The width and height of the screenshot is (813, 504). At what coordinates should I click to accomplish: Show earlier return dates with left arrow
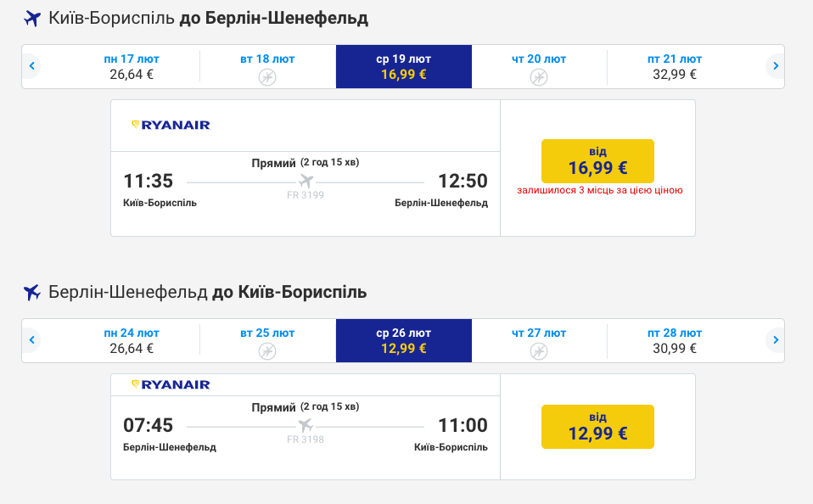(x=31, y=340)
